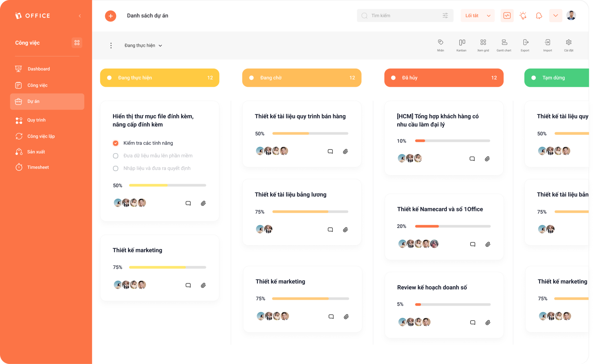This screenshot has height=364, width=595.
Task: Open Timesheet in the sidebar
Action: click(38, 167)
